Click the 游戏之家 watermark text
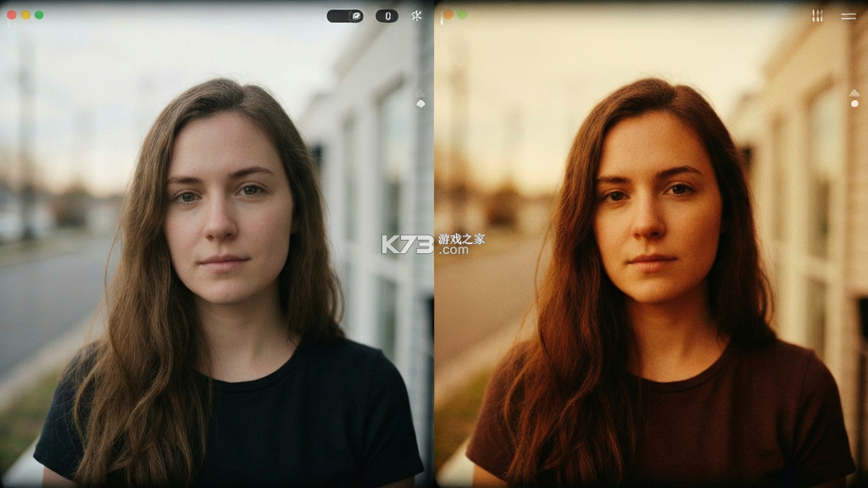This screenshot has height=488, width=868. click(462, 239)
